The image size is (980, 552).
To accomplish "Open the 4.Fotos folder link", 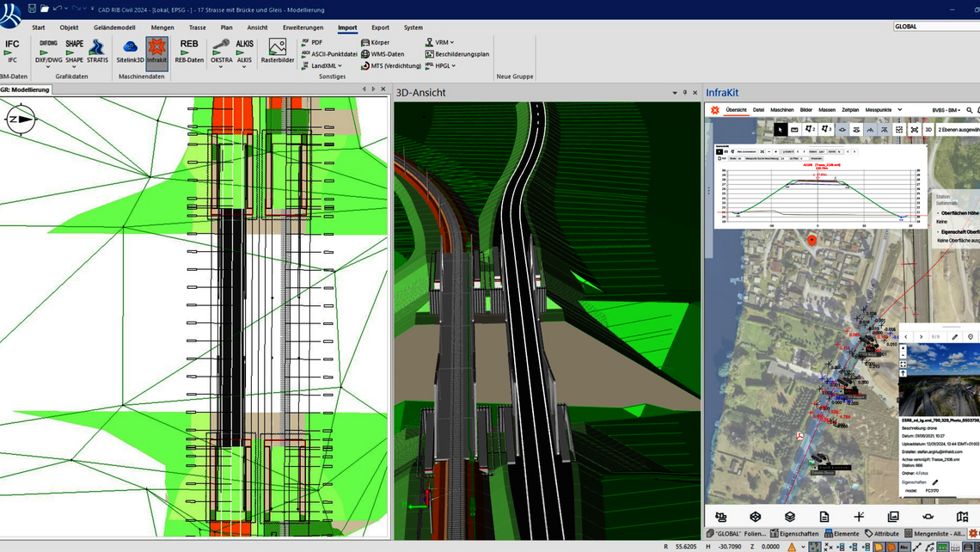I will (922, 473).
